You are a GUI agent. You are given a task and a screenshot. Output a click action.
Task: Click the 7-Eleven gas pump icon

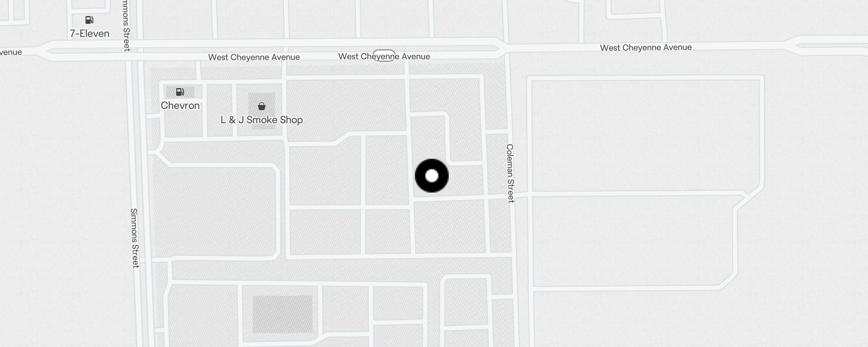click(89, 20)
